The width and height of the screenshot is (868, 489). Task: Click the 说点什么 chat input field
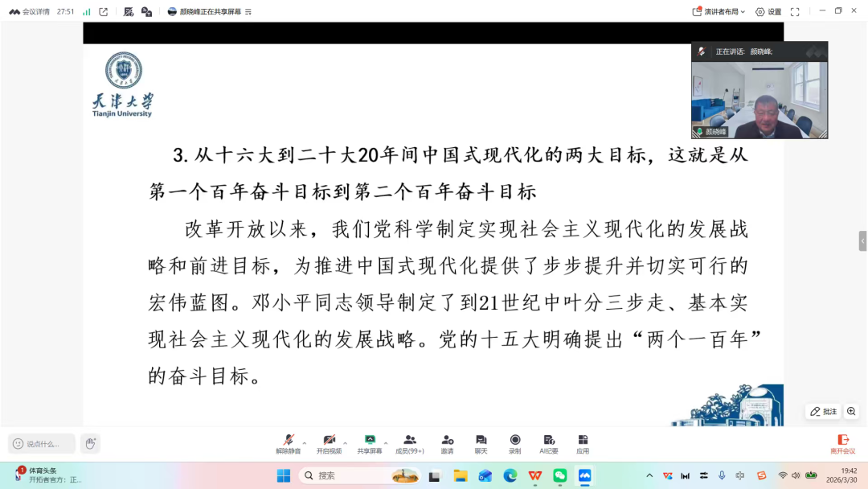pos(42,443)
